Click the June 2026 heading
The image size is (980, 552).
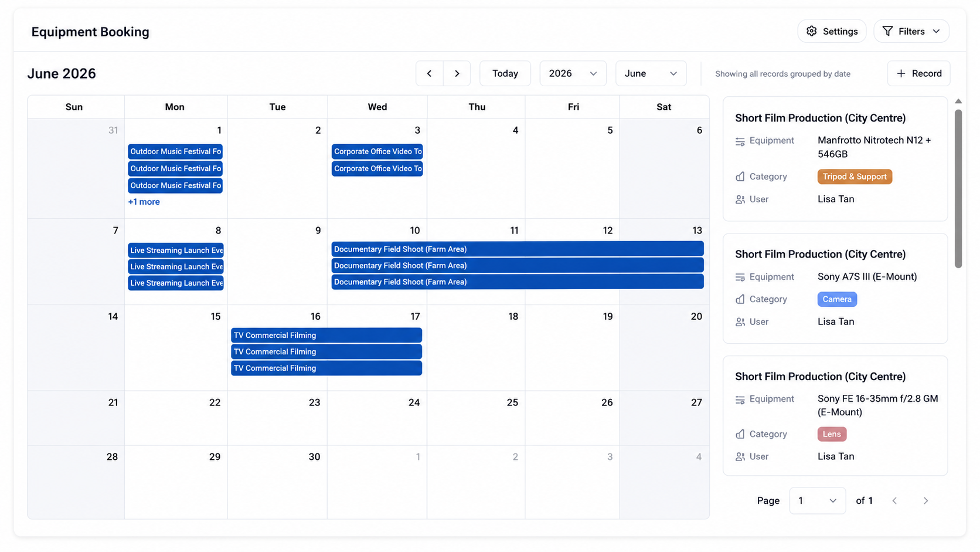[62, 73]
